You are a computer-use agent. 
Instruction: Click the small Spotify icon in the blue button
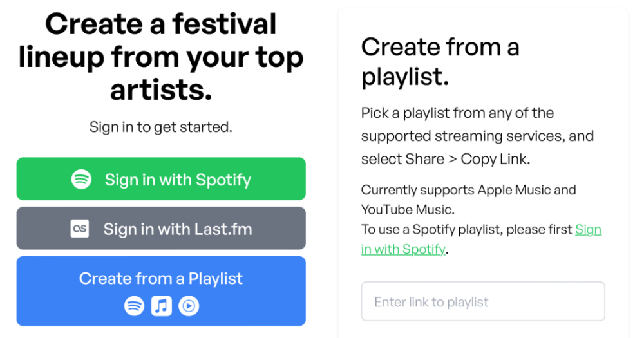coord(134,306)
